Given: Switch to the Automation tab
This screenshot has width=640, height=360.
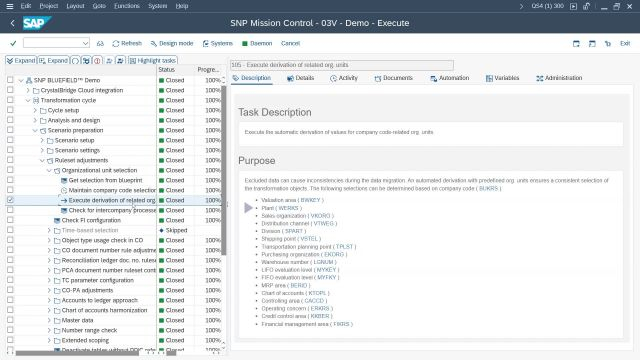Looking at the screenshot, I should [449, 78].
